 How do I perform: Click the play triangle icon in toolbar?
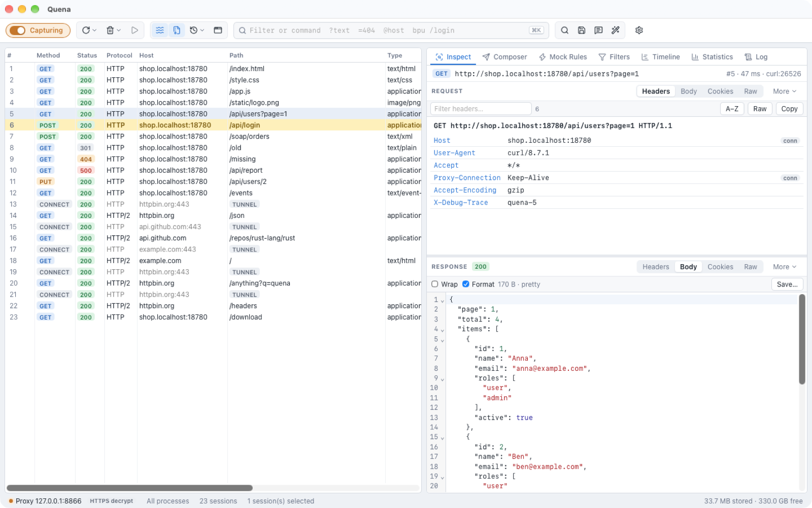point(134,30)
